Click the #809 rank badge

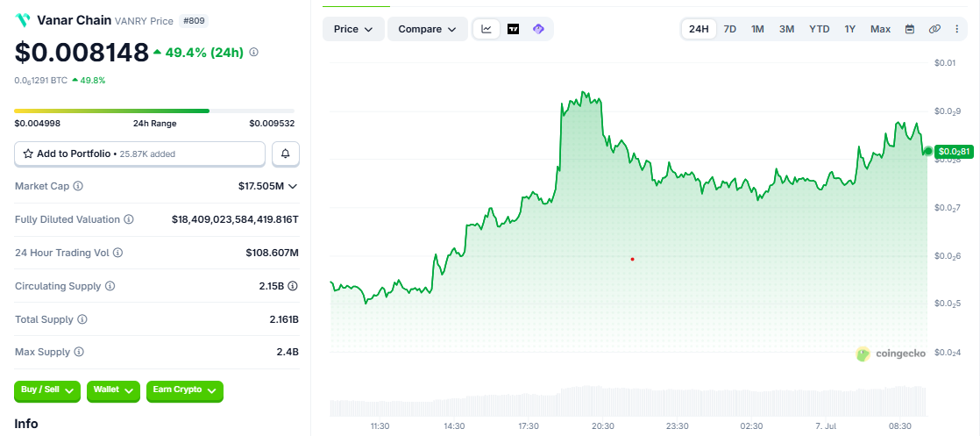(x=194, y=21)
